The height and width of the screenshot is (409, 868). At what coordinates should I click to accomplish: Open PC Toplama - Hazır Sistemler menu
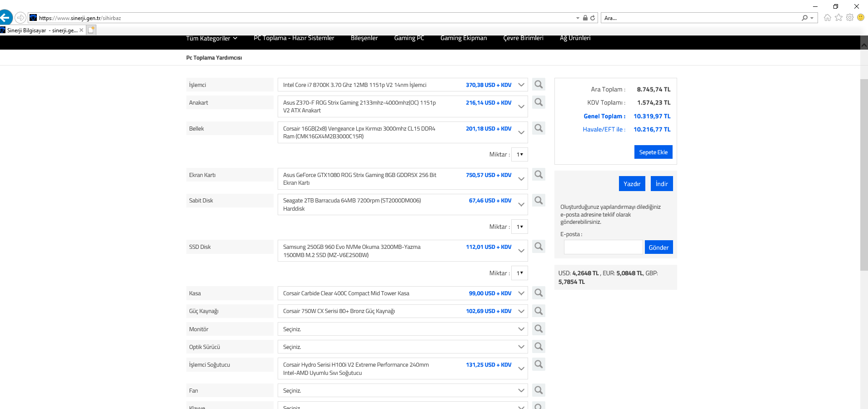pos(294,38)
